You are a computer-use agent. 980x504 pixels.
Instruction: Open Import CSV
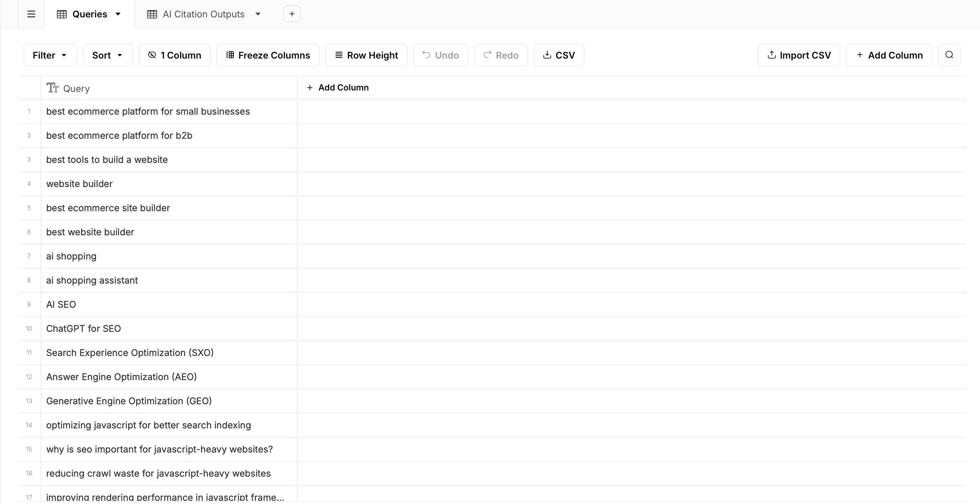pos(799,55)
